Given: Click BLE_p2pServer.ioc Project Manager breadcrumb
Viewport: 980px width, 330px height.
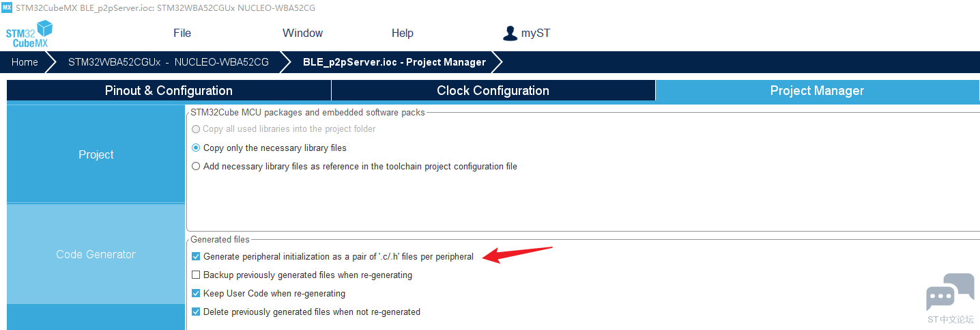Looking at the screenshot, I should click(x=394, y=62).
